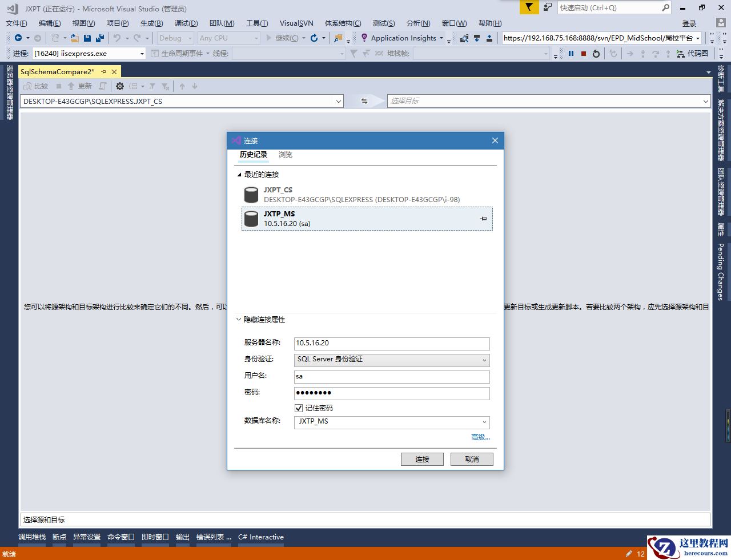Click the Connect button

(x=422, y=460)
